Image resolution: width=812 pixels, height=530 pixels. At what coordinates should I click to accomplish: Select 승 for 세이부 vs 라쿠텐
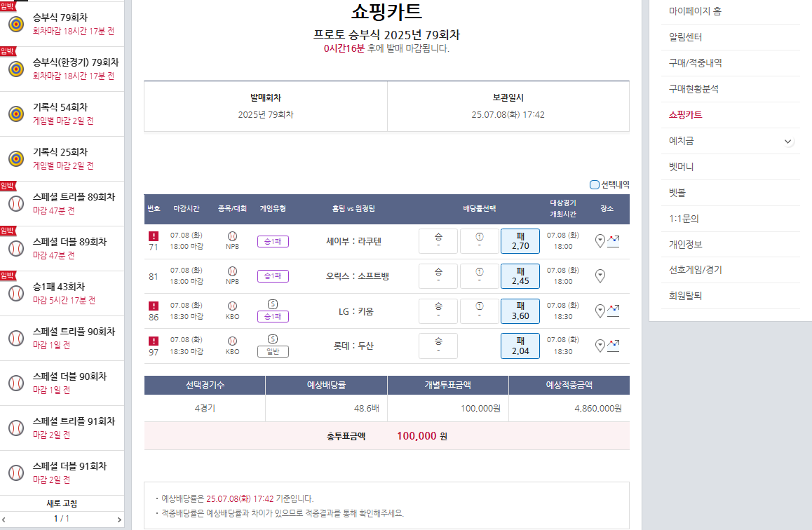coord(438,241)
